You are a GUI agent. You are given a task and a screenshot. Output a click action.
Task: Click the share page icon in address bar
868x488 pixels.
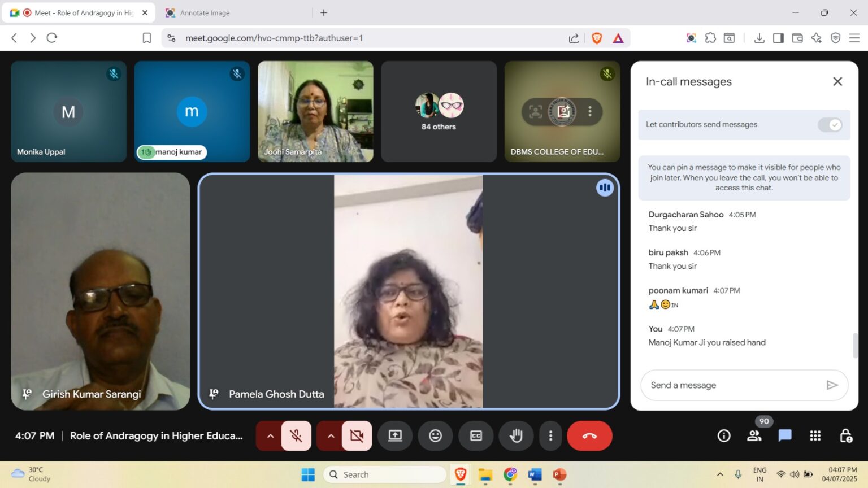pyautogui.click(x=574, y=38)
